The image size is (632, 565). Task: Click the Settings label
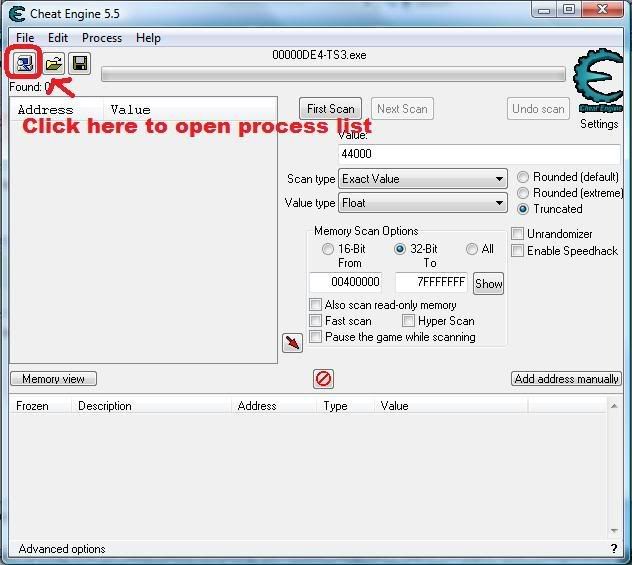tap(599, 124)
